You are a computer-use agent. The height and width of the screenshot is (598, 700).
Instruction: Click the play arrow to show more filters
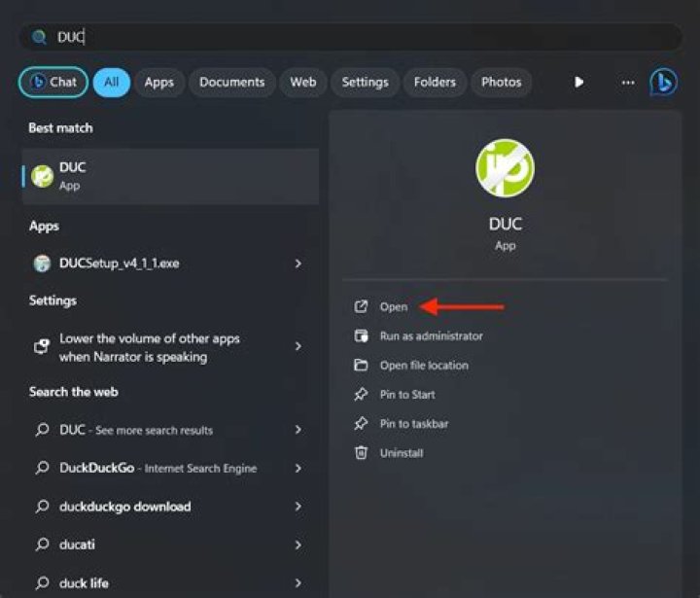579,83
